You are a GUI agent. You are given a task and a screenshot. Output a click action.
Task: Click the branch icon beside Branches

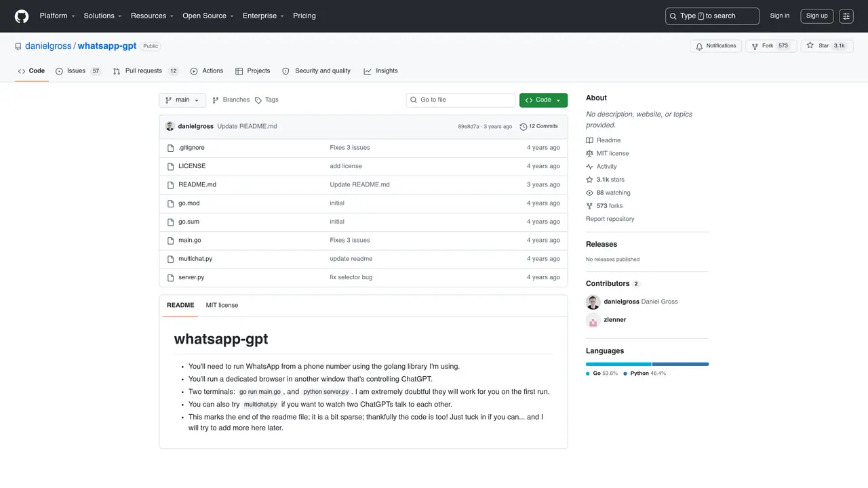point(216,100)
